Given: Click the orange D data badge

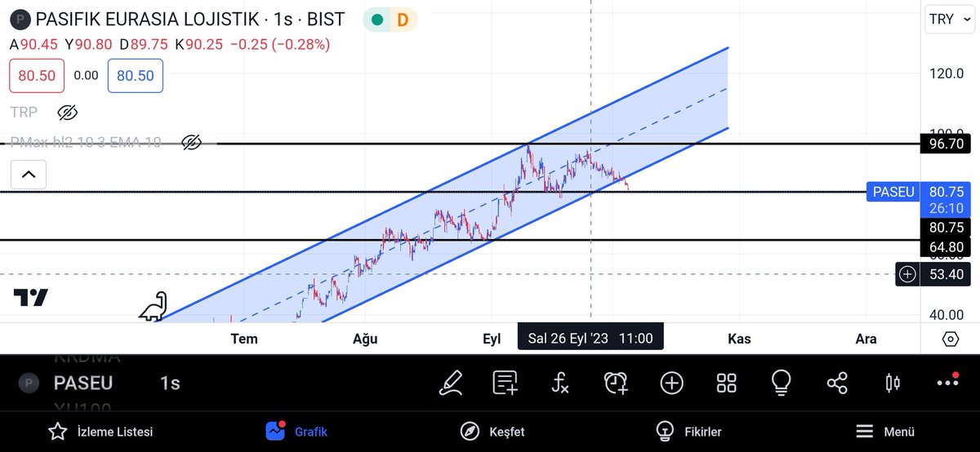Looking at the screenshot, I should (403, 20).
